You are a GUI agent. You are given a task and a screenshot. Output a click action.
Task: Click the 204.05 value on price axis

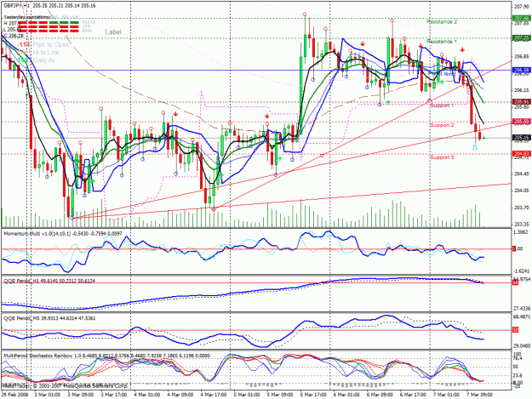(522, 191)
